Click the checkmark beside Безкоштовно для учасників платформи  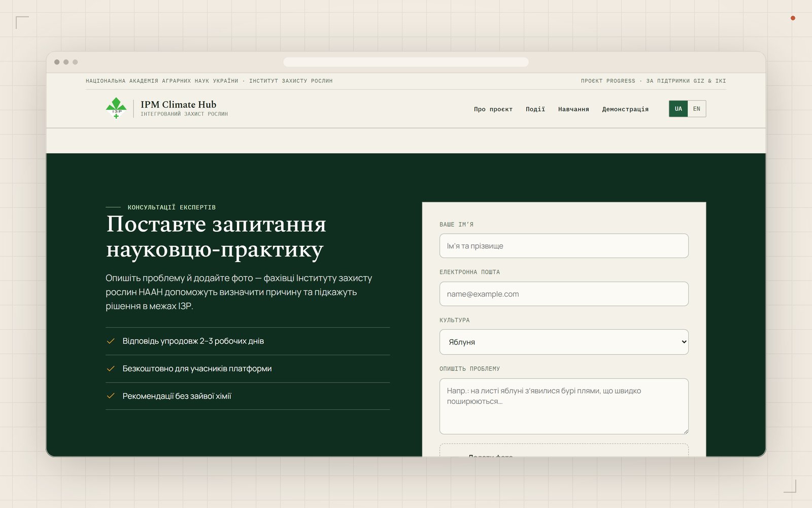(111, 369)
